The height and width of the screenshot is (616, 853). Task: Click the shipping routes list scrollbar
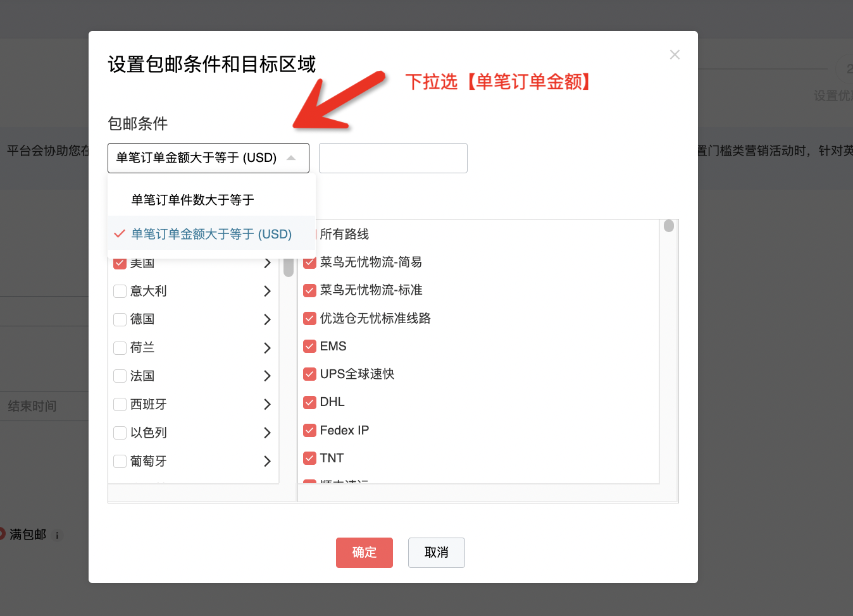tap(669, 226)
